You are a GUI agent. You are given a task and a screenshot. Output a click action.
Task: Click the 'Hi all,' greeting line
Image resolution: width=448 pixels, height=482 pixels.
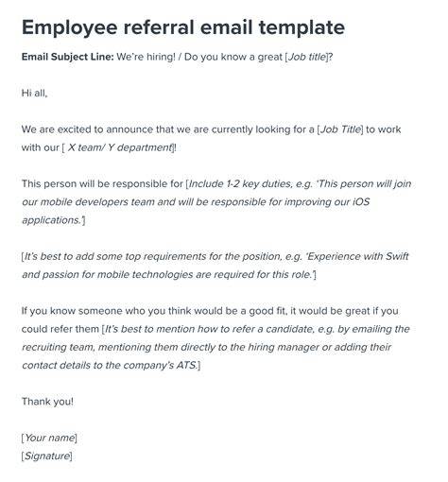pyautogui.click(x=34, y=94)
